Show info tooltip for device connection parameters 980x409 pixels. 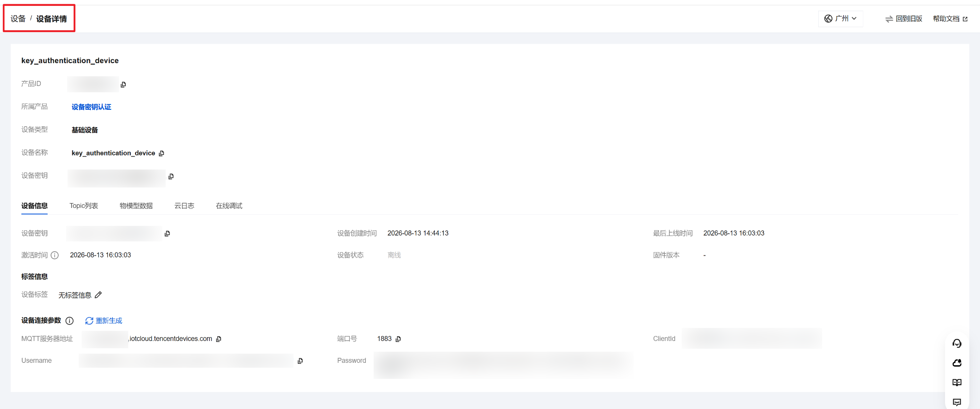(x=69, y=321)
